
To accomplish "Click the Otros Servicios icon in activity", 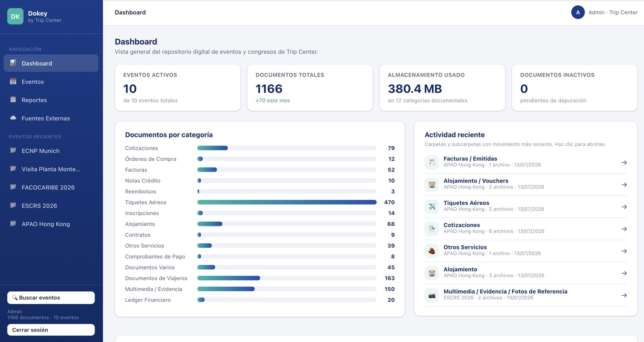I will (x=432, y=251).
